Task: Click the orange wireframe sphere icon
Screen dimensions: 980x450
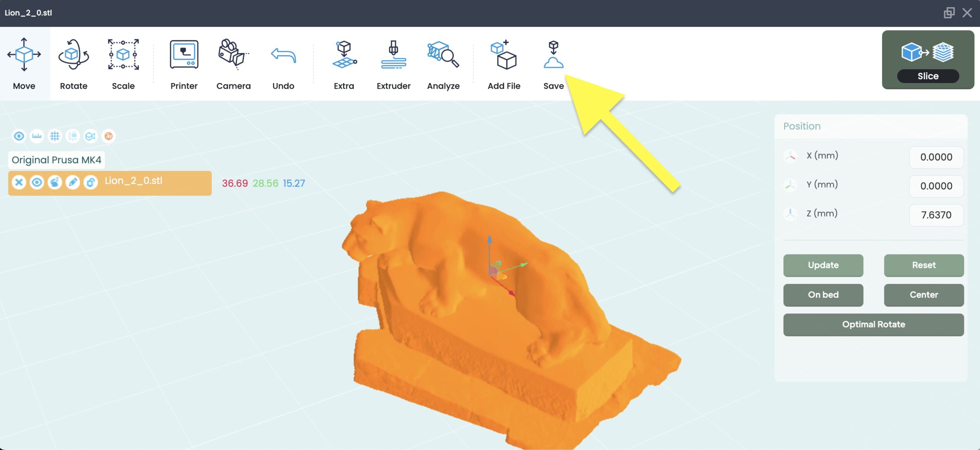Action: pyautogui.click(x=109, y=136)
